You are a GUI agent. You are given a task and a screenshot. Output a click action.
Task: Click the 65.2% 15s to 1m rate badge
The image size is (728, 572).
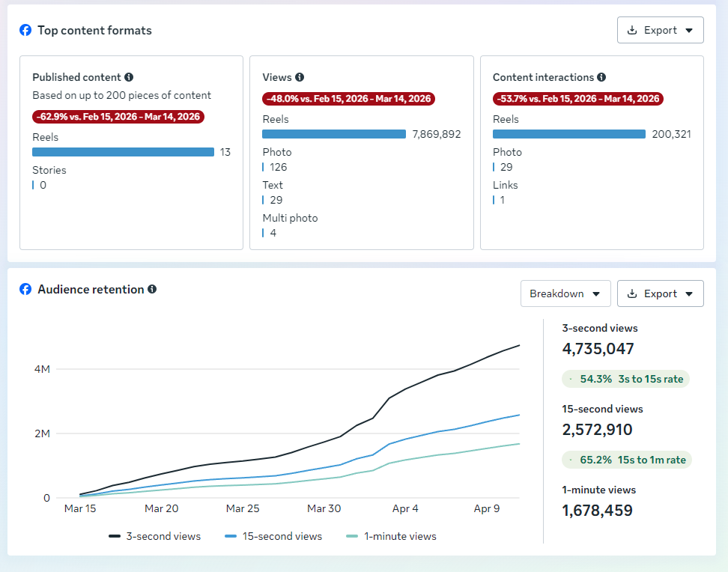(627, 460)
